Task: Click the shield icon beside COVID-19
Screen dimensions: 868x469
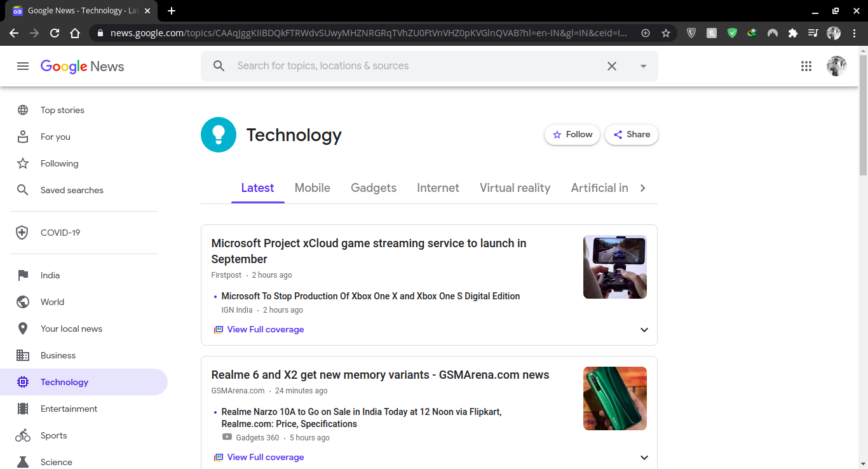Action: point(22,233)
